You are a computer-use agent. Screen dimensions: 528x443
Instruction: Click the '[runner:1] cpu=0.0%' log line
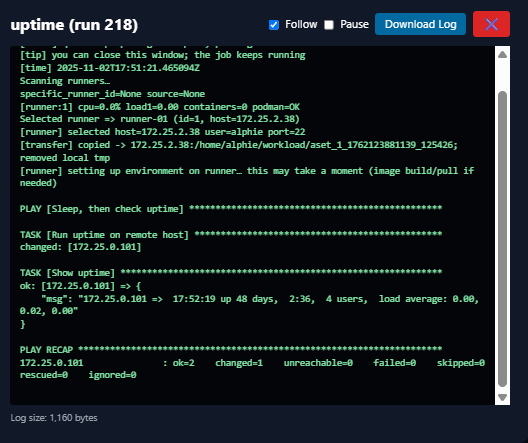click(x=160, y=107)
